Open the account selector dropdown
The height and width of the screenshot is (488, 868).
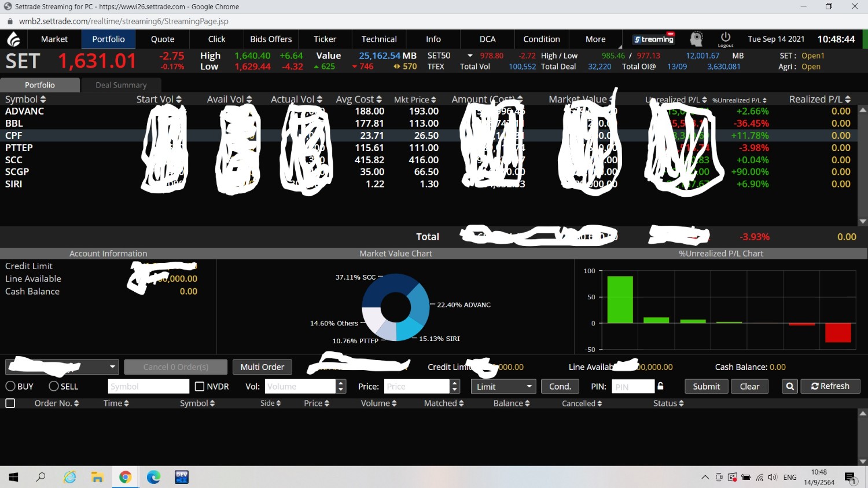click(62, 366)
